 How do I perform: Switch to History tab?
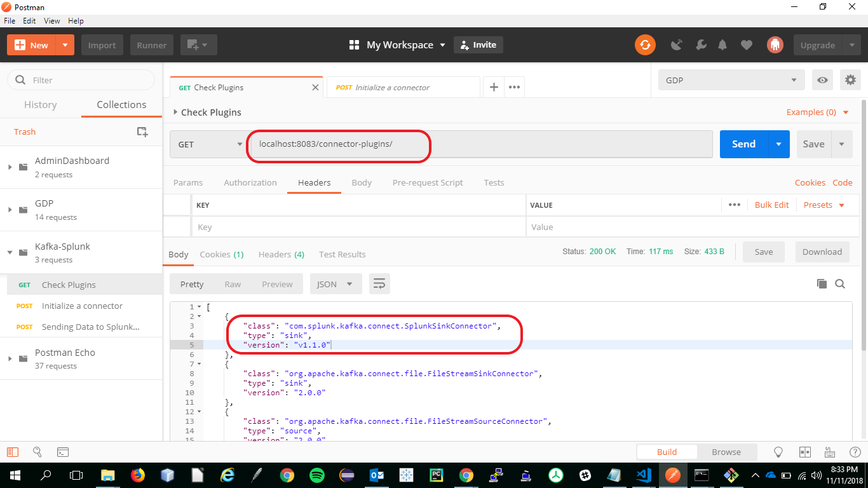tap(40, 105)
